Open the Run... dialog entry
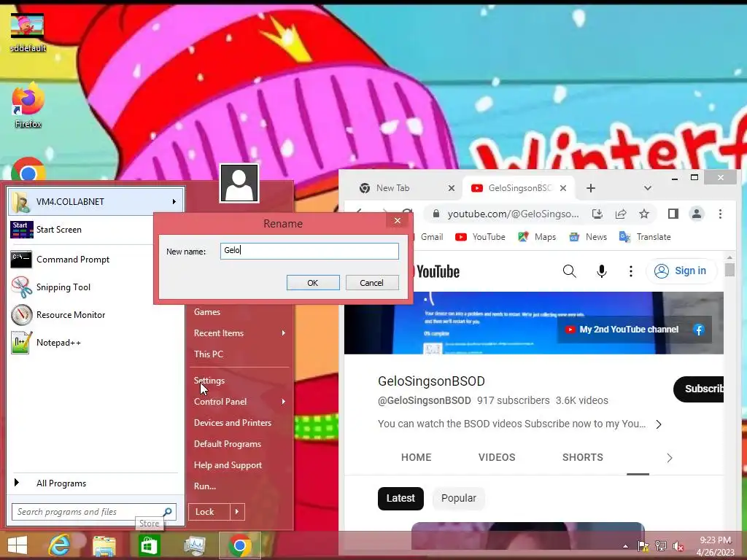The height and width of the screenshot is (560, 747). coord(205,486)
